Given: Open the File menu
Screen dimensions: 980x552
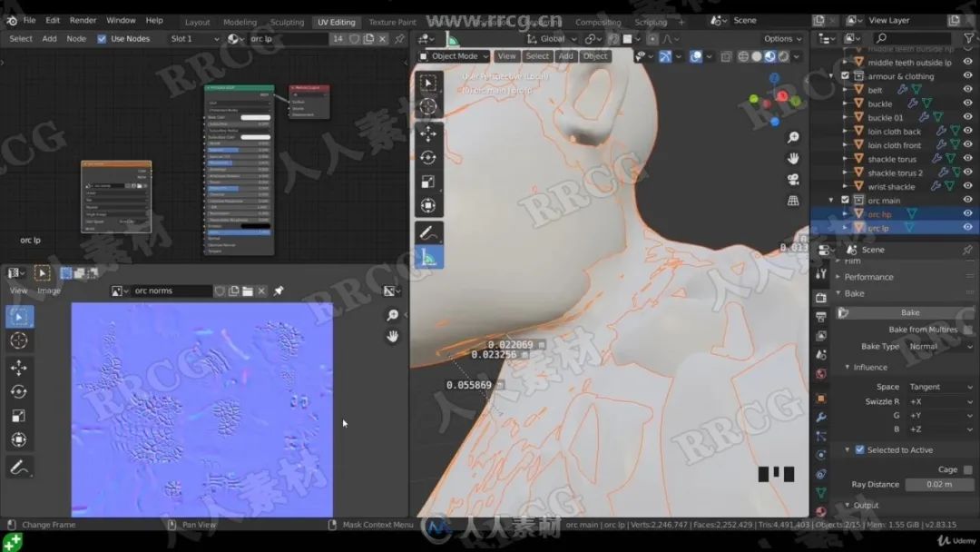Looking at the screenshot, I should click(x=29, y=21).
